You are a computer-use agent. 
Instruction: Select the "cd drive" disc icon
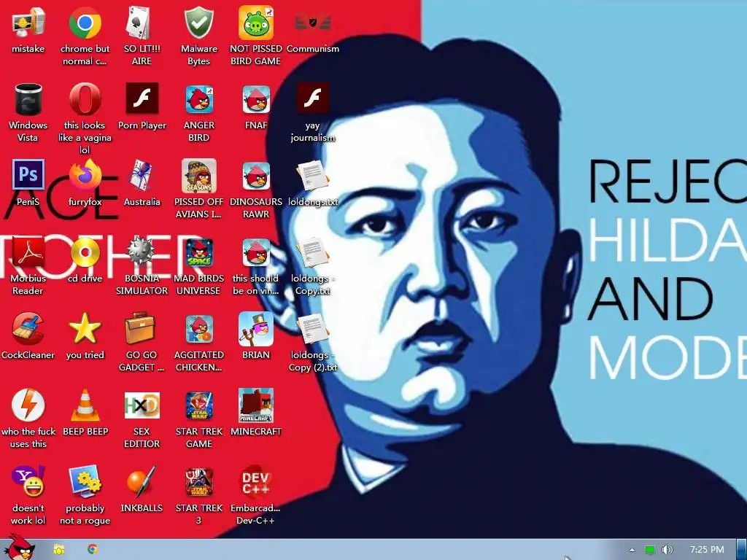tap(85, 252)
